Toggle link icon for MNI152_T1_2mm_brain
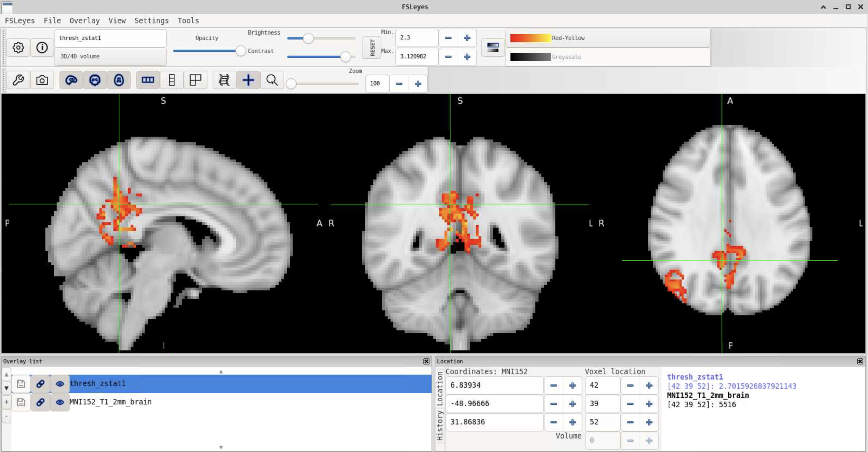 41,402
